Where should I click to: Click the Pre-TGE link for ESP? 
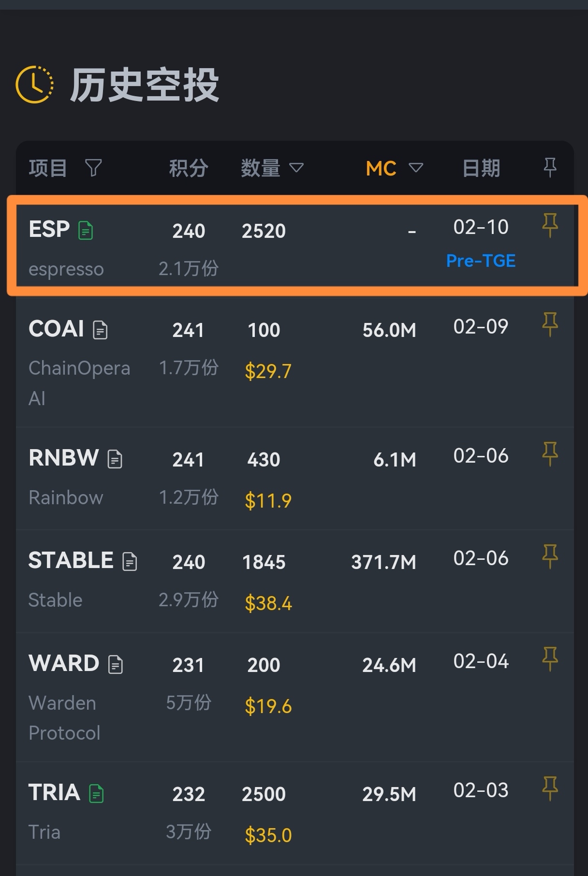point(481,261)
